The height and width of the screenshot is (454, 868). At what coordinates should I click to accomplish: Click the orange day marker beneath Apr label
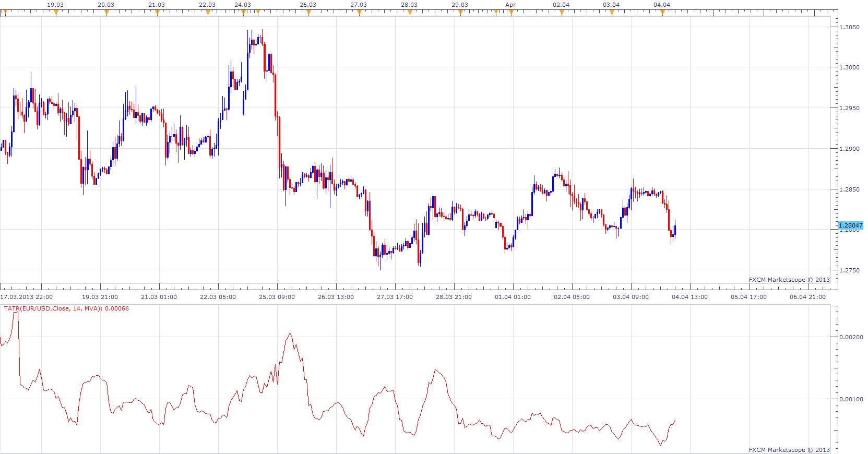pyautogui.click(x=511, y=13)
